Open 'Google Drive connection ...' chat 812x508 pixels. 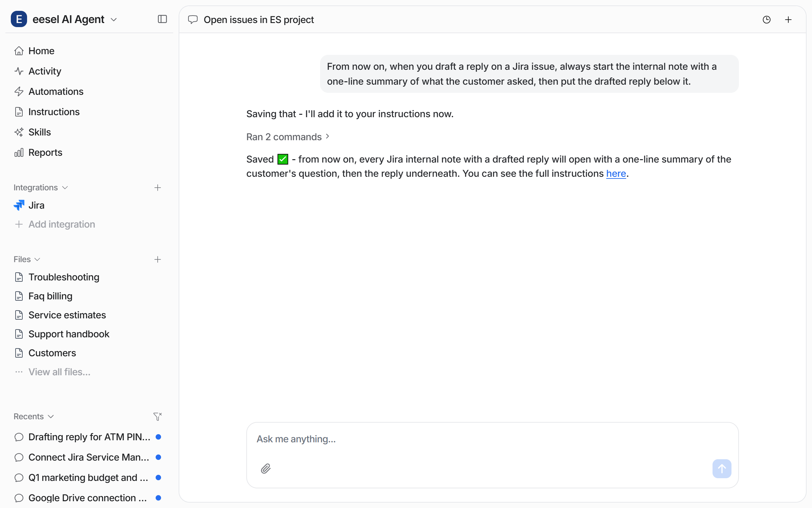[x=87, y=498]
